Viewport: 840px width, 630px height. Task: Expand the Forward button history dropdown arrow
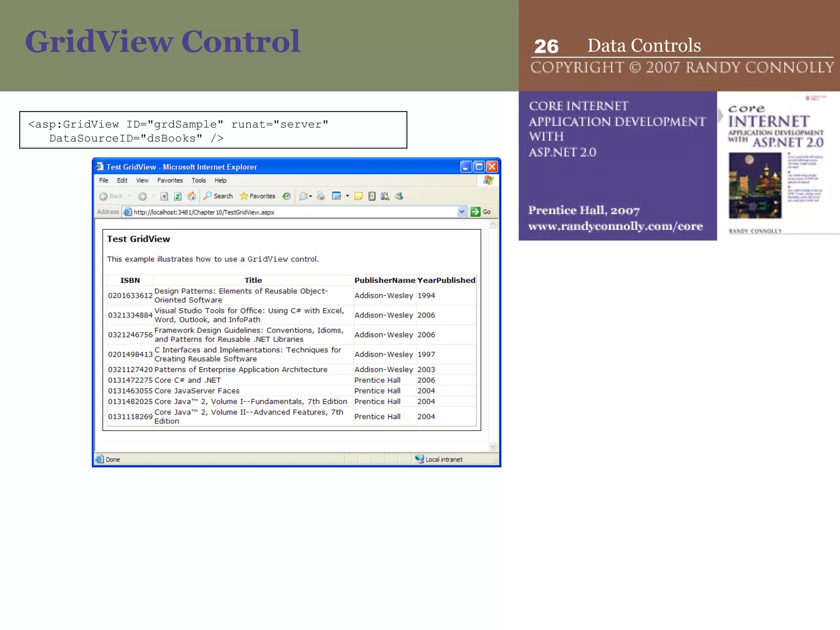154,196
